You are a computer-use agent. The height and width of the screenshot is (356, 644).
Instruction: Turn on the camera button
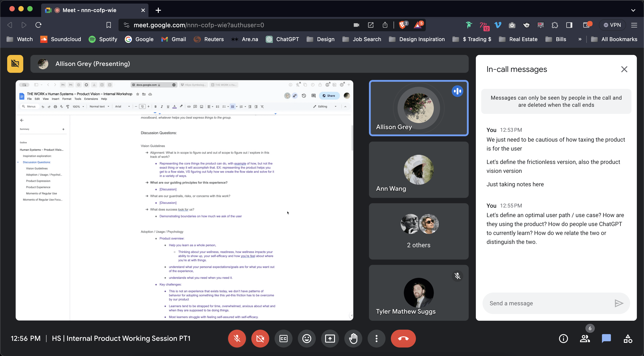[260, 339]
